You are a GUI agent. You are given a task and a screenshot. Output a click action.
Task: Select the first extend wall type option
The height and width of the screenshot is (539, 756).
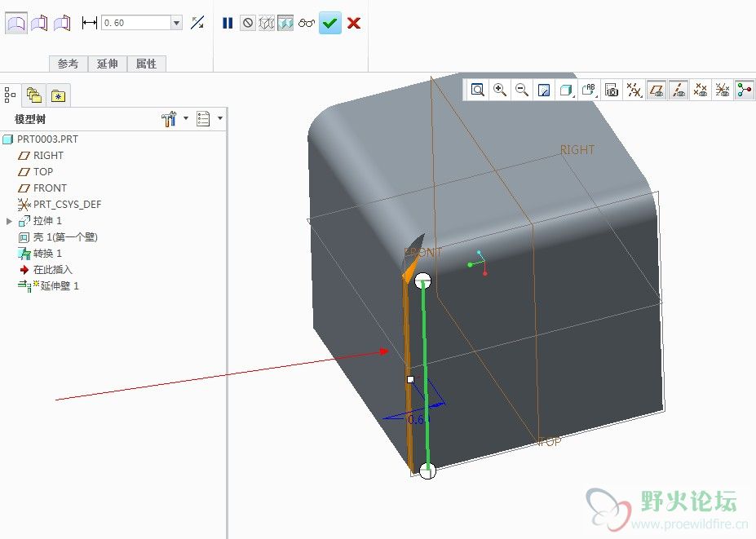coord(16,23)
